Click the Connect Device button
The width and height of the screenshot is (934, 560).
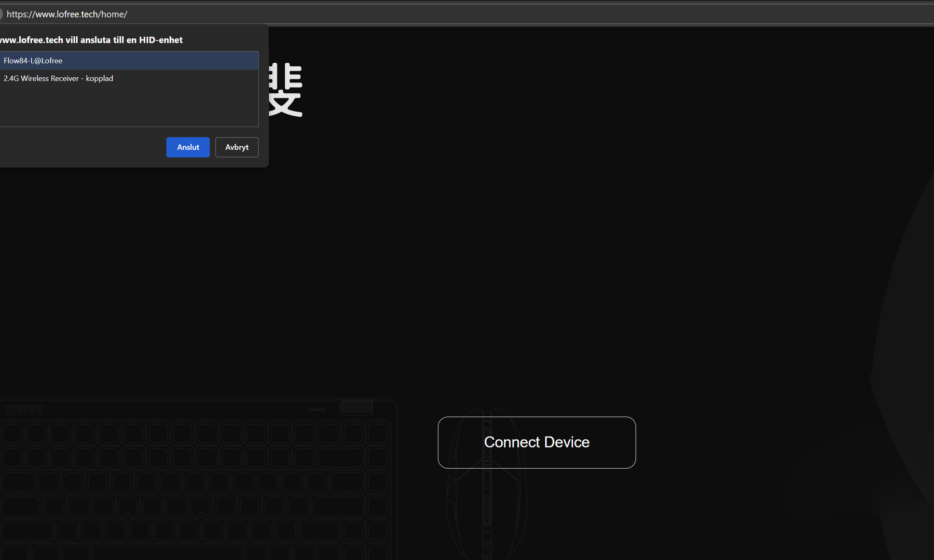point(537,442)
